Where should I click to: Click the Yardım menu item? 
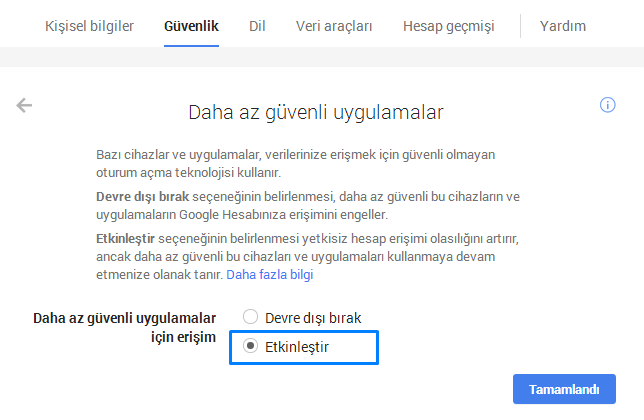tap(563, 25)
